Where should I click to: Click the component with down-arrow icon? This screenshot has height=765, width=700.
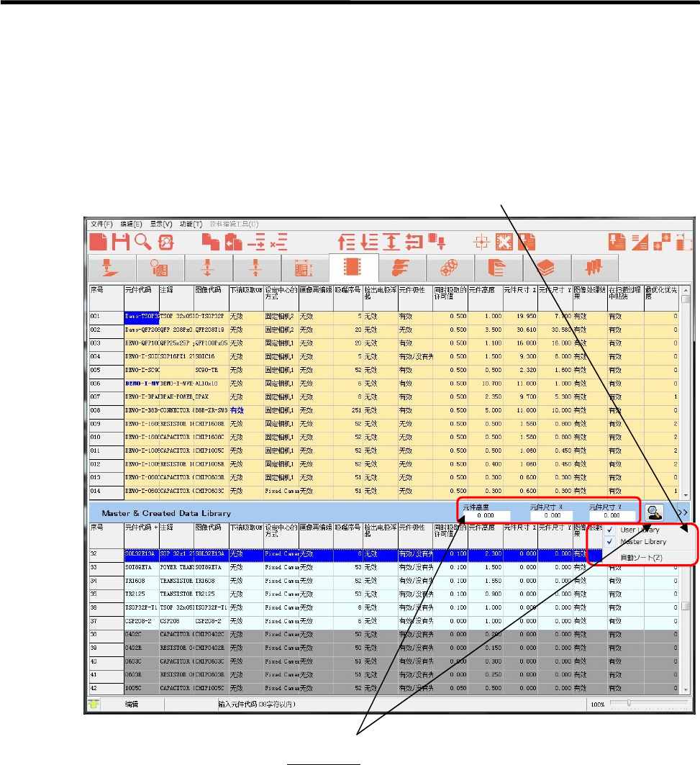pos(437,241)
